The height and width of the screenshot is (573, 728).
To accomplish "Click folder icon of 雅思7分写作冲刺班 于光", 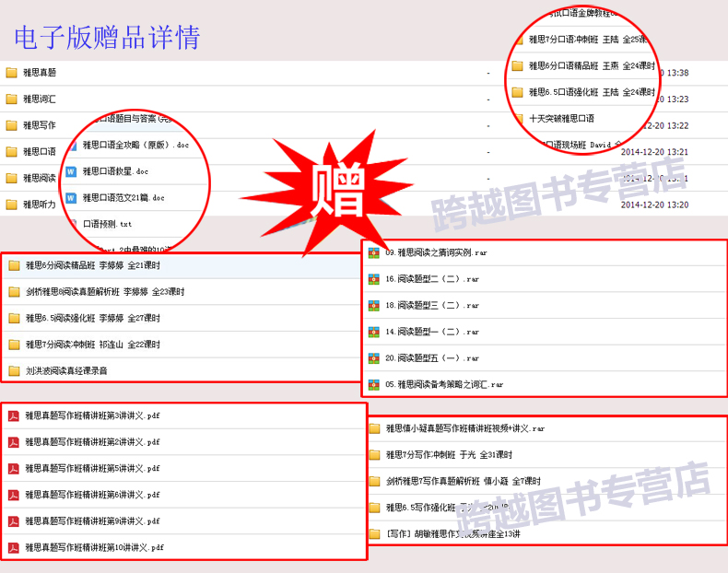I will [x=375, y=455].
